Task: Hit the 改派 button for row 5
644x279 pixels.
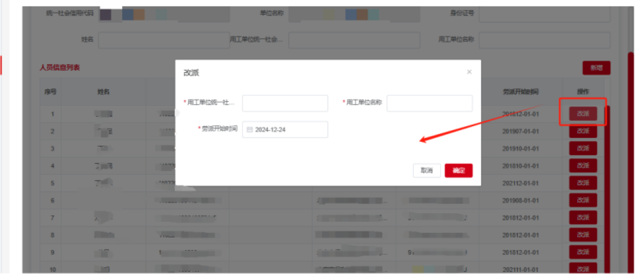Action: pyautogui.click(x=583, y=183)
